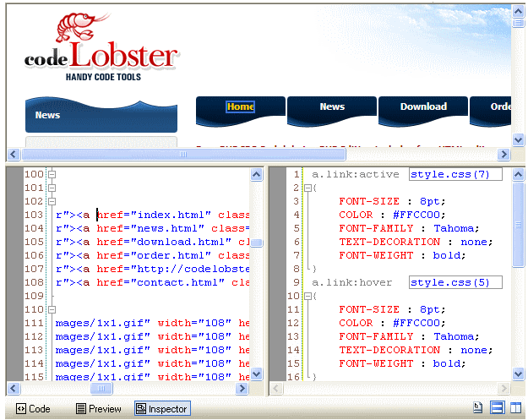Image resolution: width=528 pixels, height=420 pixels.
Task: Click FONT-WEIGHT : bold on CSS line 7
Action: coord(402,256)
